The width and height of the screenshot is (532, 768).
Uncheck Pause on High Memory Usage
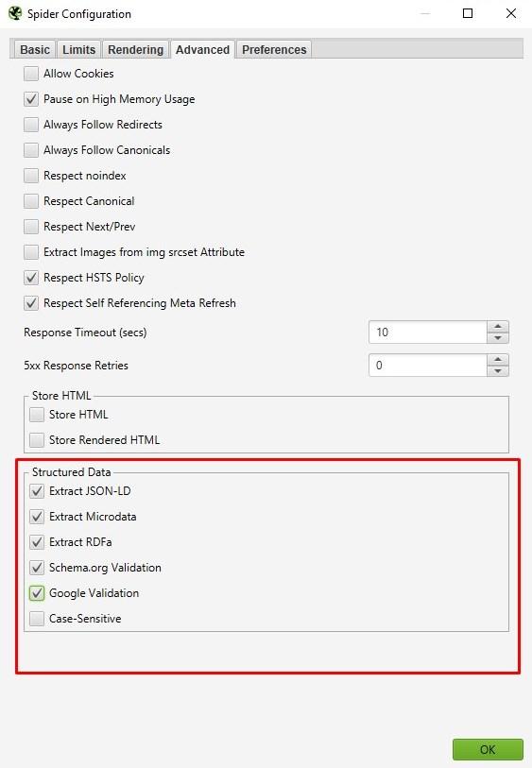pyautogui.click(x=31, y=99)
